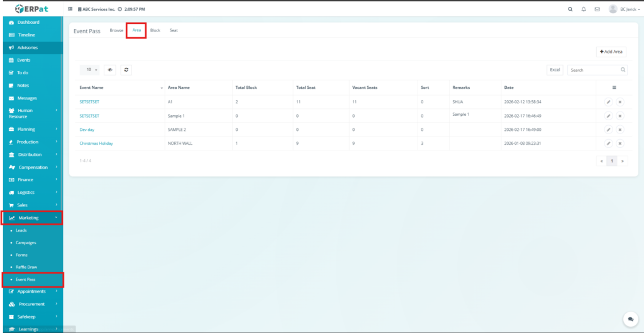Click the Add Area button
The height and width of the screenshot is (333, 644).
(x=611, y=52)
